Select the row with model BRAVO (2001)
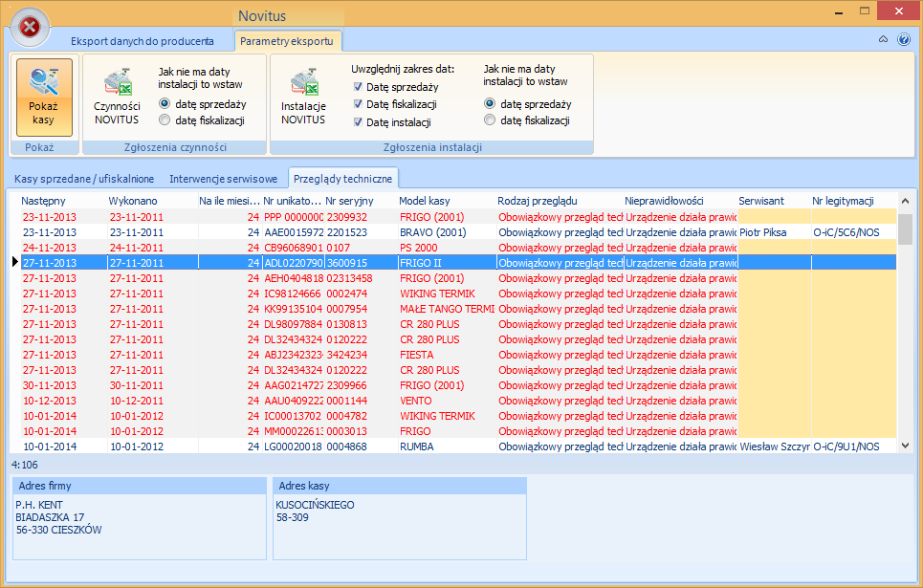 pyautogui.click(x=458, y=232)
